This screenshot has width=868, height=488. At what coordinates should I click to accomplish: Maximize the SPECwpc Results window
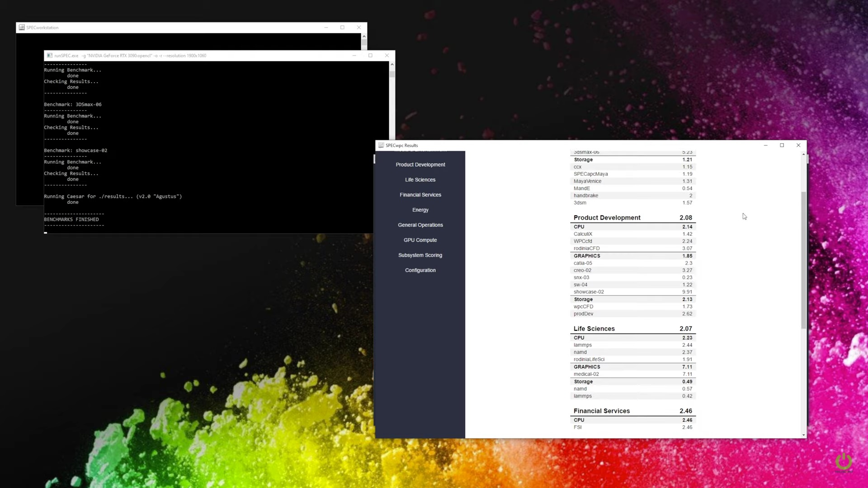tap(782, 145)
